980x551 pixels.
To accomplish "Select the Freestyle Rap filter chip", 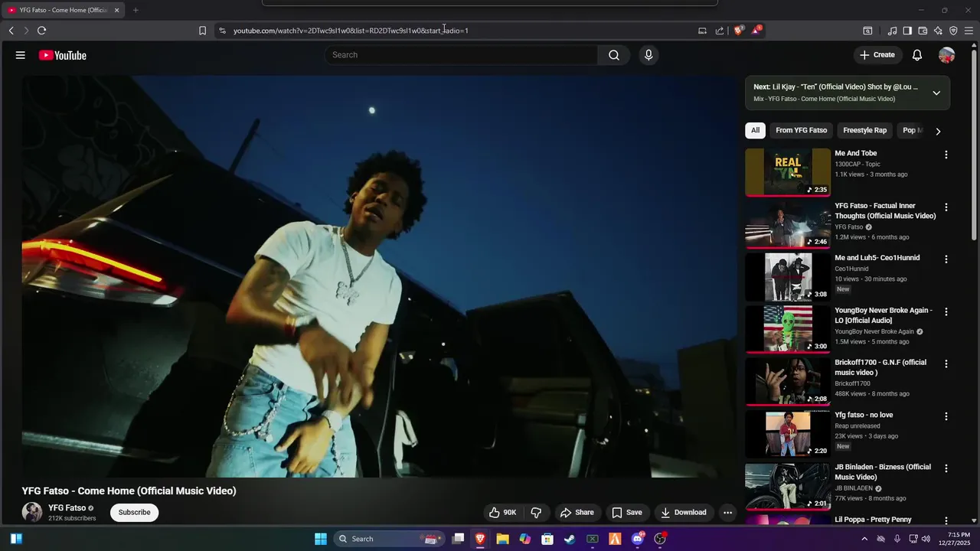I will click(x=864, y=130).
